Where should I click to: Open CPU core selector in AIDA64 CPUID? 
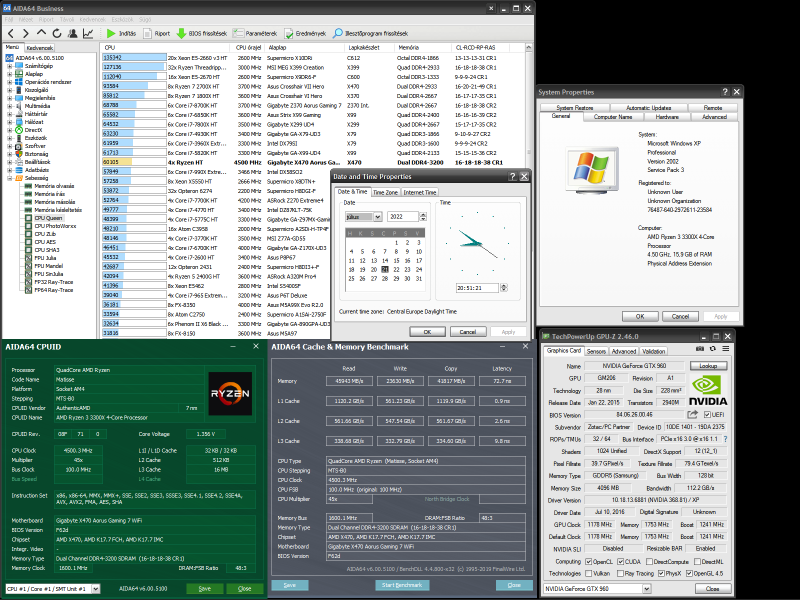tap(95, 589)
